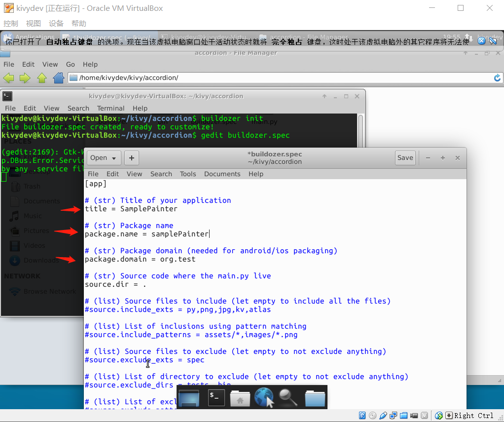Open gedit Edit menu
Viewport: 504px width, 422px height.
(x=112, y=174)
